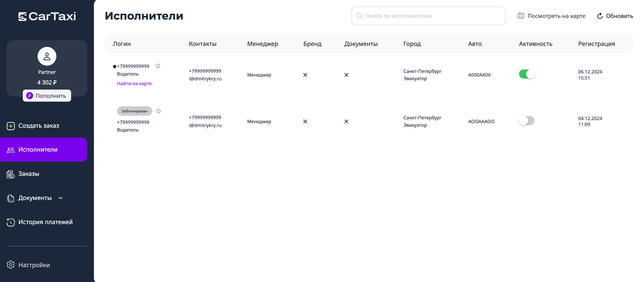Click the История платежей clock icon
This screenshot has height=282, width=644.
(x=11, y=222)
